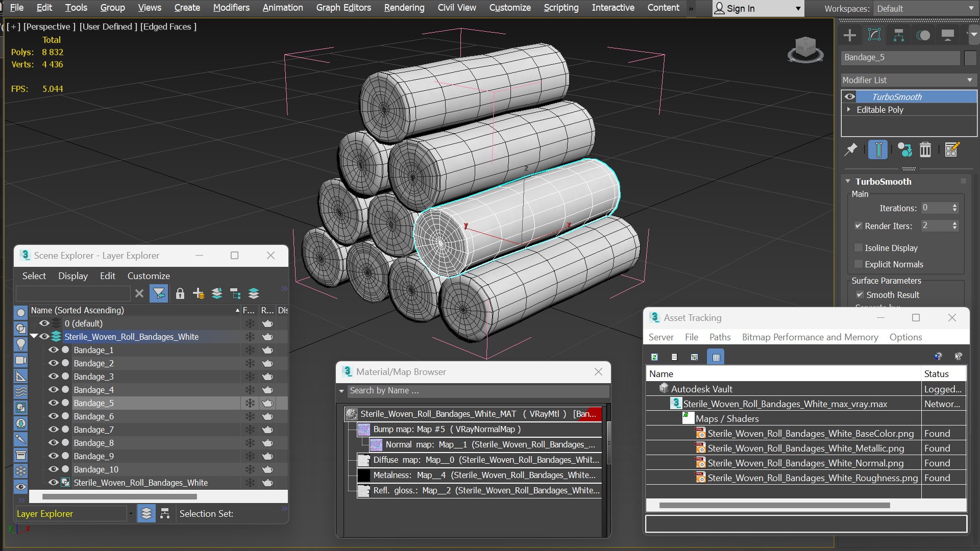Open the Display panel icon
The width and height of the screenshot is (980, 551).
(948, 35)
